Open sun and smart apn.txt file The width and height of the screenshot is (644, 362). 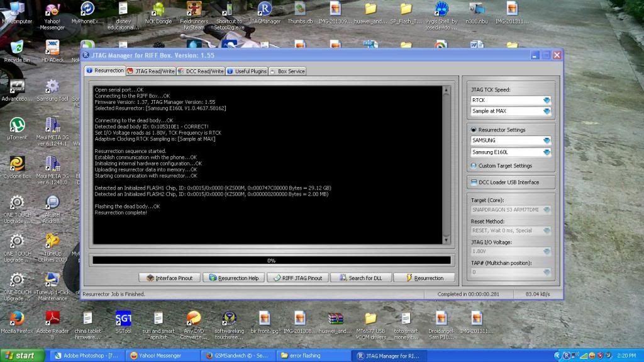[158, 325]
